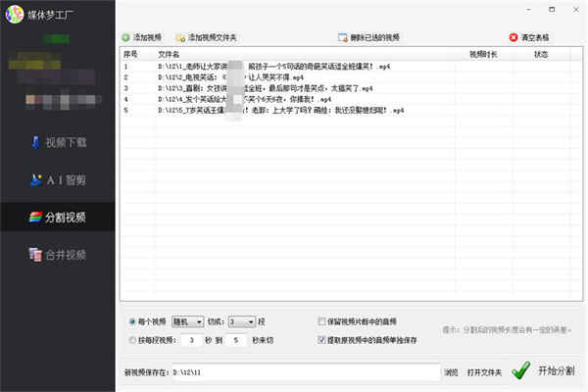The height and width of the screenshot is (392, 588).
Task: Select the 每个视频 radio option
Action: [x=132, y=321]
